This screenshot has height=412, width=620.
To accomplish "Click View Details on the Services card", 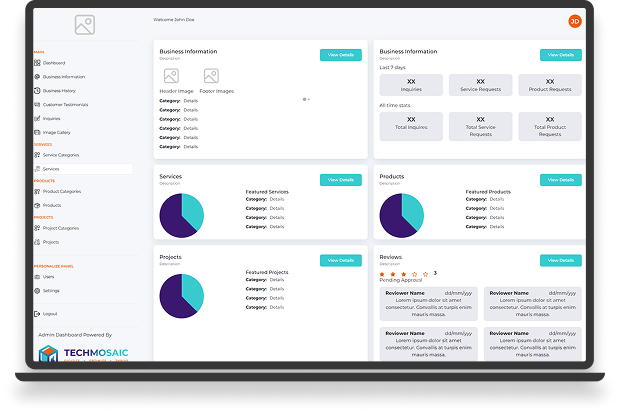I will (x=341, y=180).
